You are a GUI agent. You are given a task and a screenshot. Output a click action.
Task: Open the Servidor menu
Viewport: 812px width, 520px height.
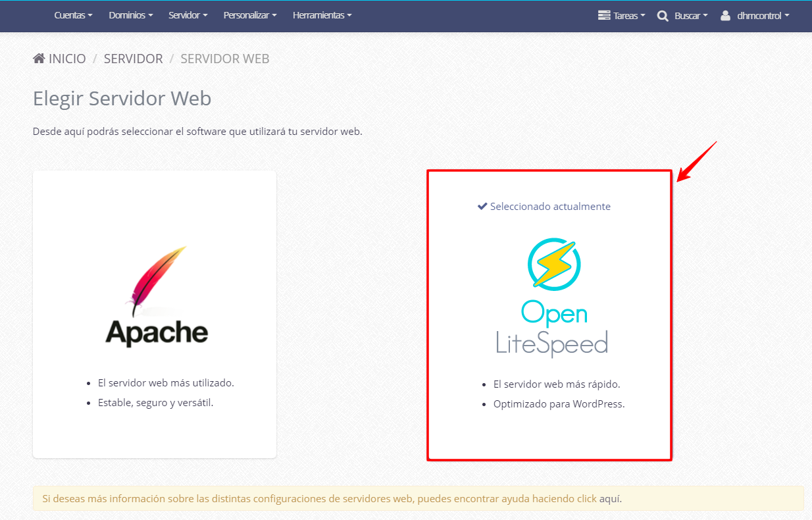click(x=188, y=15)
